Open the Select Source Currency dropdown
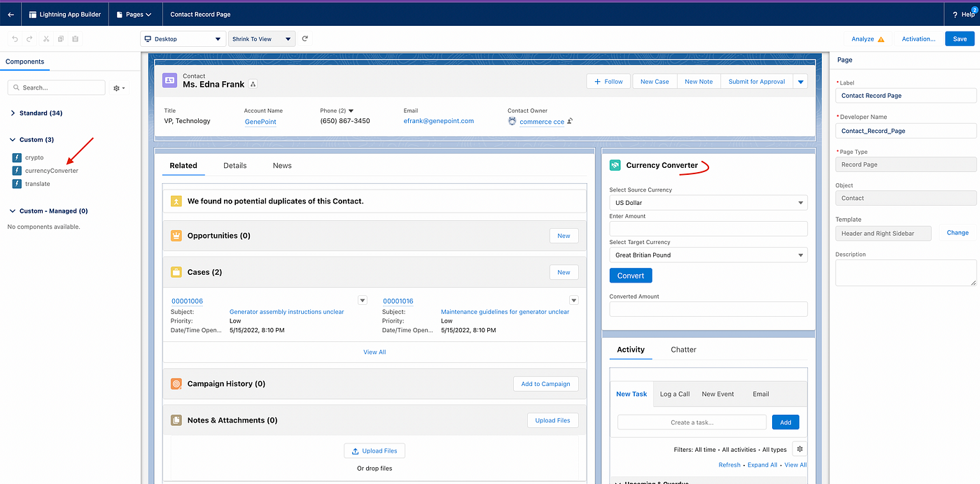980x484 pixels. 708,203
